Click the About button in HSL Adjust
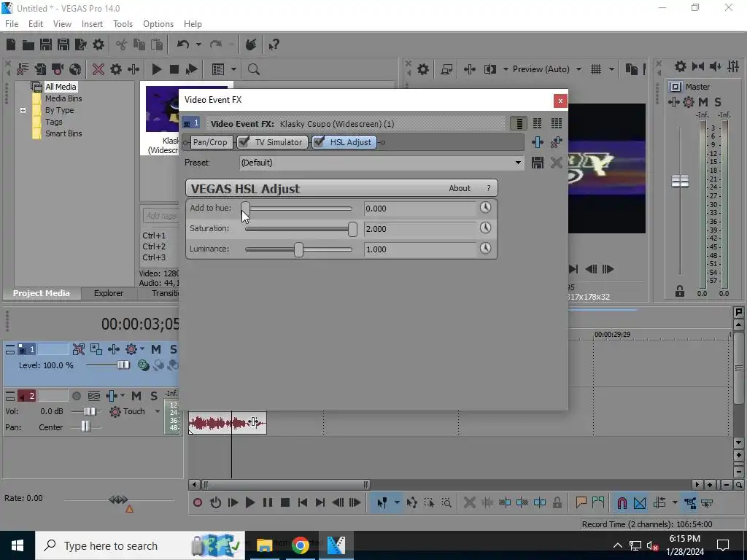747x560 pixels. point(460,188)
